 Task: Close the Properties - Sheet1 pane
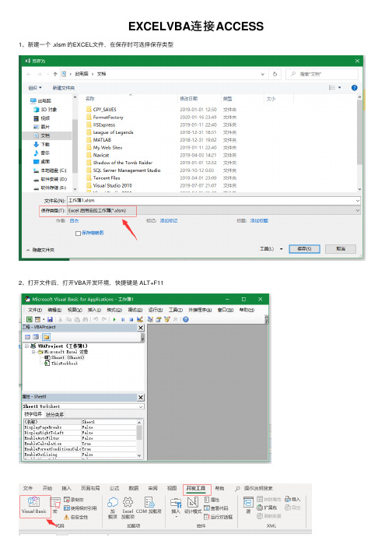(141, 397)
